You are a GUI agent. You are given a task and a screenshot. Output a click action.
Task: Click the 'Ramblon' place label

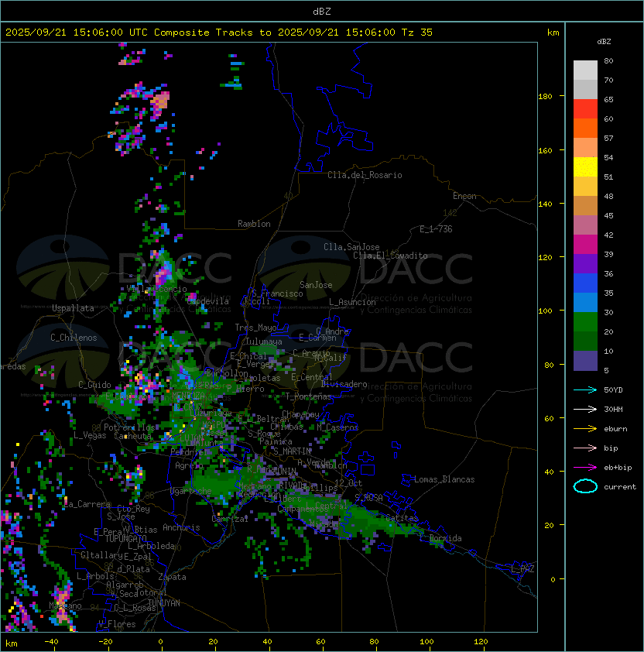tap(254, 224)
